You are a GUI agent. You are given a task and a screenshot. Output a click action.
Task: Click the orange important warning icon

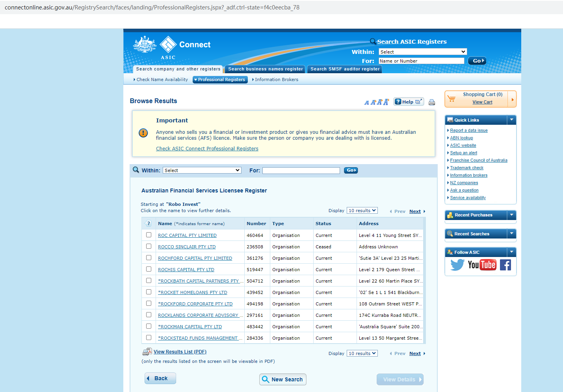[x=143, y=133]
